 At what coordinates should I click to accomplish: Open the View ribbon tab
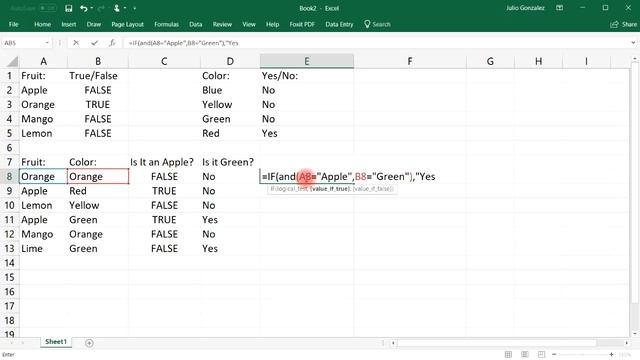point(249,24)
